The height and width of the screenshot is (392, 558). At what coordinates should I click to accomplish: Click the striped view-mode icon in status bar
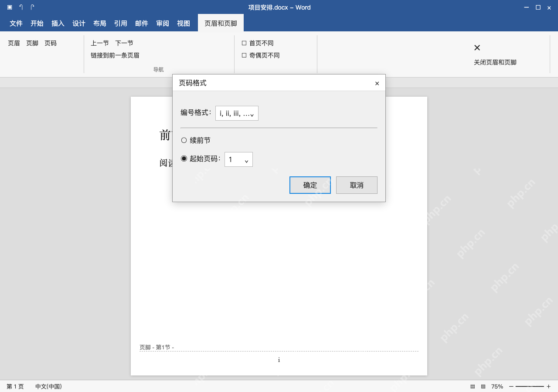click(473, 386)
